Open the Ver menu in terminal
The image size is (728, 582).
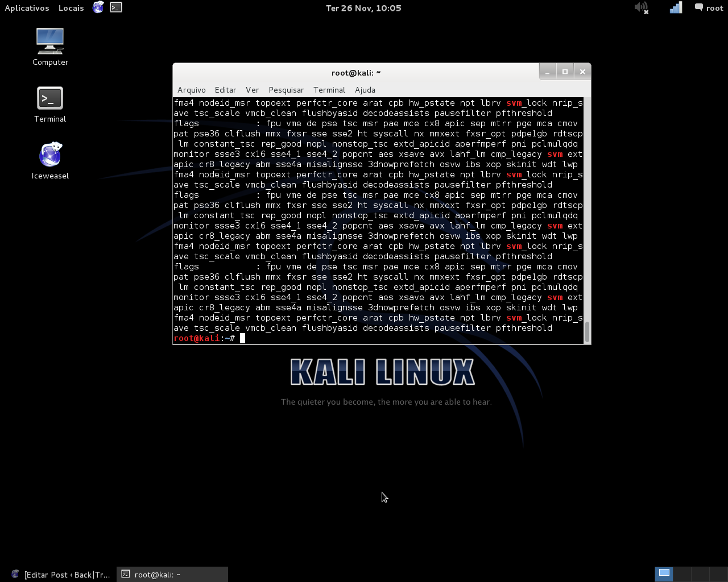252,90
